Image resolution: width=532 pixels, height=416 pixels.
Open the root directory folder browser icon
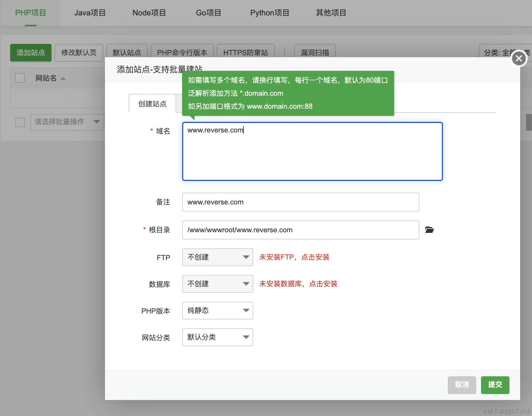429,230
